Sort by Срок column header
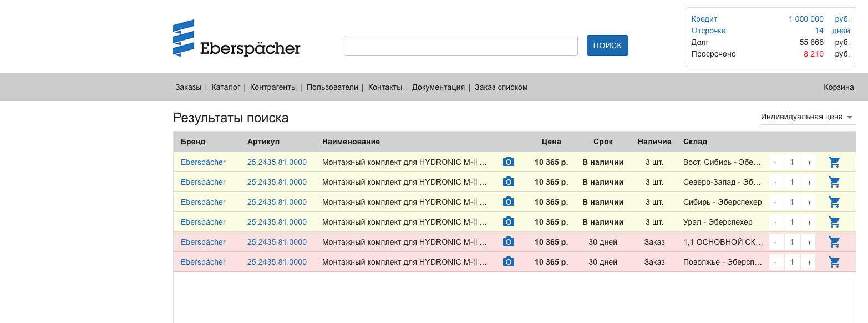This screenshot has height=323, width=868. [603, 142]
